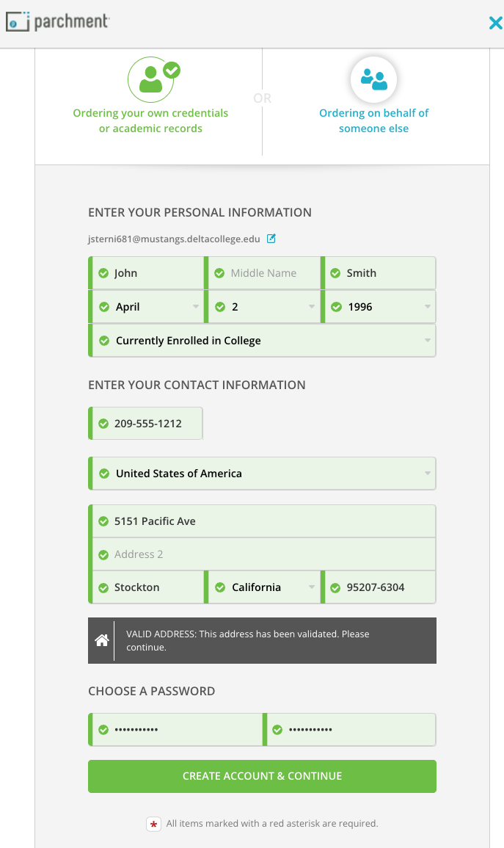Click the green checkmark in the ZIP code field
The width and height of the screenshot is (504, 848).
click(x=336, y=587)
